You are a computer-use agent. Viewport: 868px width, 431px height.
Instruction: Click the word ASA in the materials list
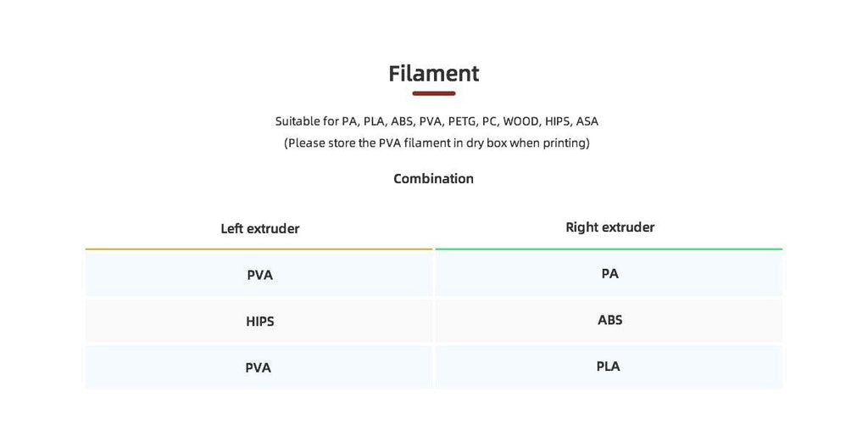(x=587, y=121)
